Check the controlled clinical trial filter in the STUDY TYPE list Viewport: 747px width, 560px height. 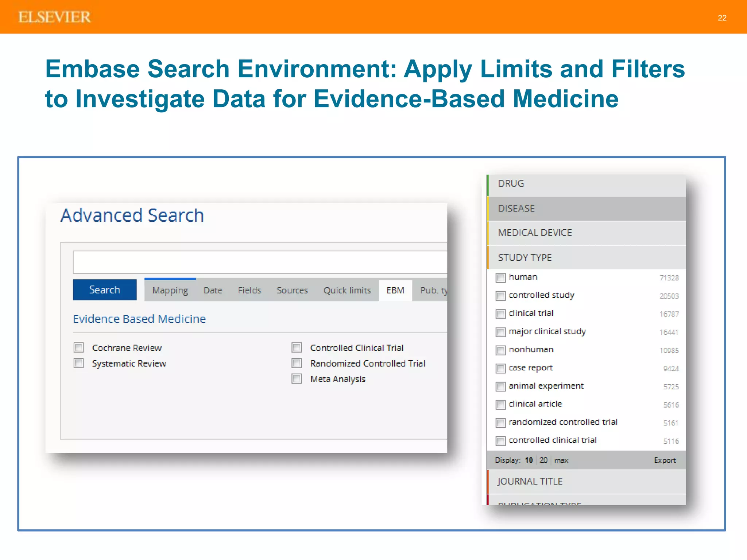pyautogui.click(x=500, y=441)
